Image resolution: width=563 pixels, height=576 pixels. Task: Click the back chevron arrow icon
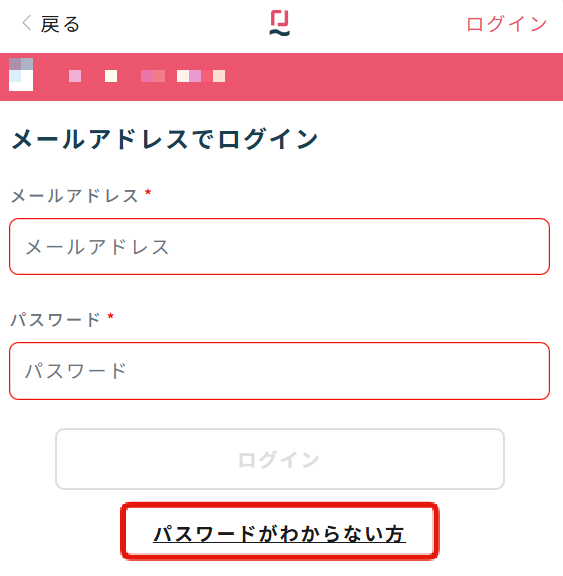tap(26, 24)
